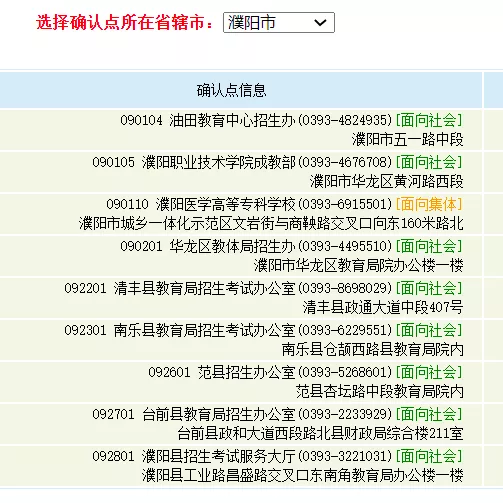
Task: Click address 范县杏坛路中段教育局院内
Action: click(x=379, y=391)
